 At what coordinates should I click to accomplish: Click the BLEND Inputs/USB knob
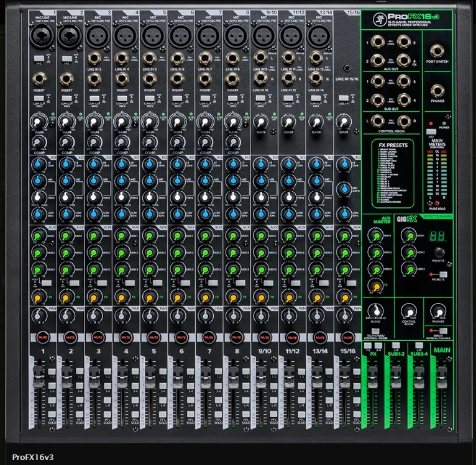pos(375,311)
